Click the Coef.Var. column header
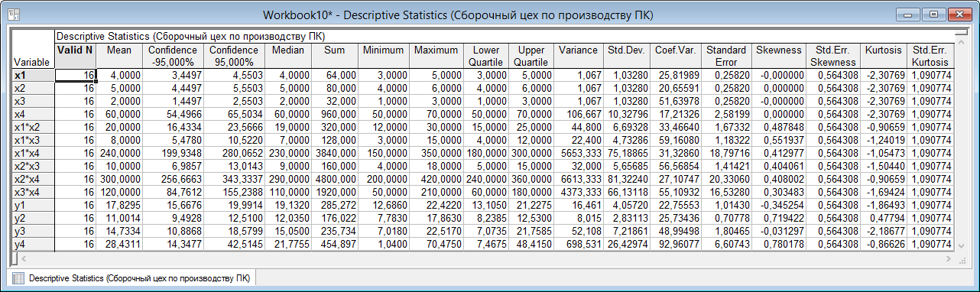The image size is (980, 292). [x=675, y=56]
